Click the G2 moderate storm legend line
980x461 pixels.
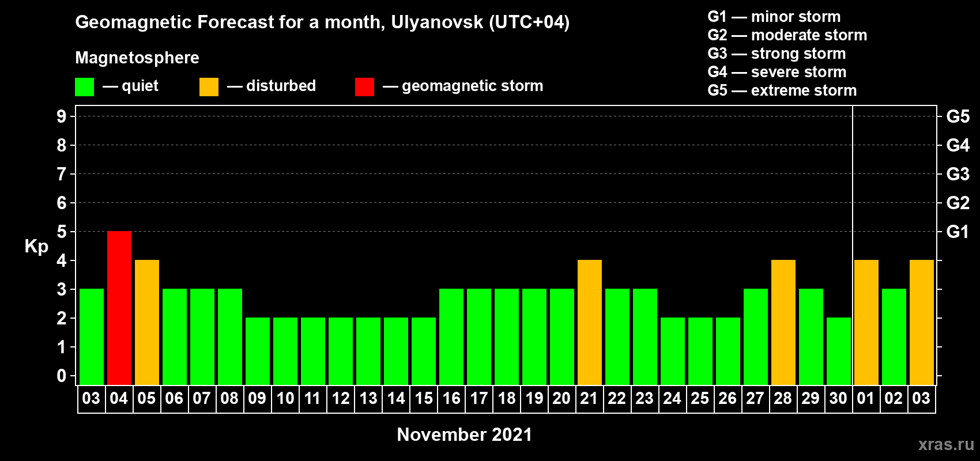click(787, 35)
